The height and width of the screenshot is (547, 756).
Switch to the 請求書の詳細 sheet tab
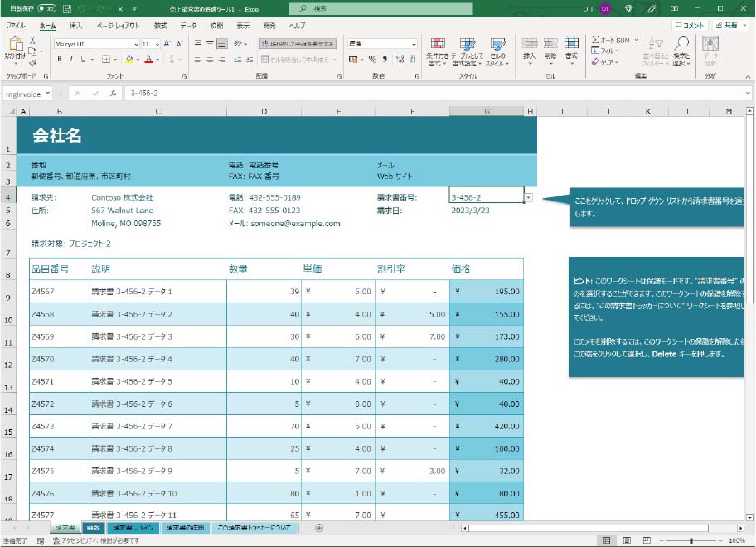click(185, 528)
